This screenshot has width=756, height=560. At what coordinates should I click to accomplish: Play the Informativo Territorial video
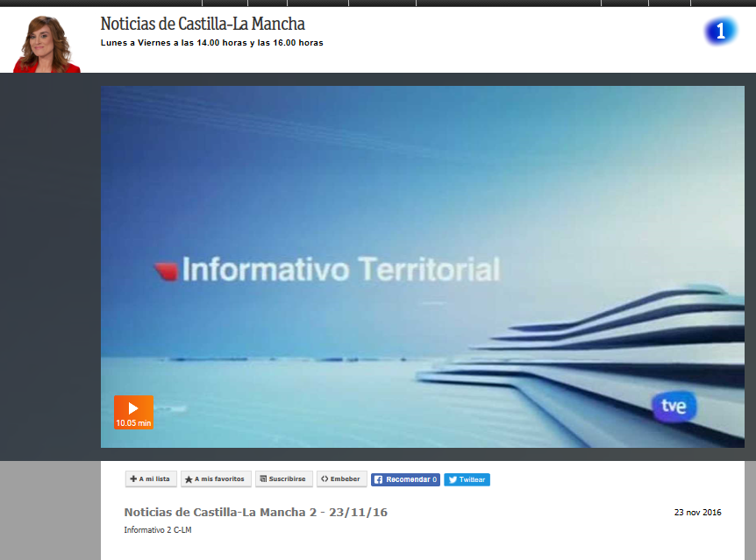point(133,412)
